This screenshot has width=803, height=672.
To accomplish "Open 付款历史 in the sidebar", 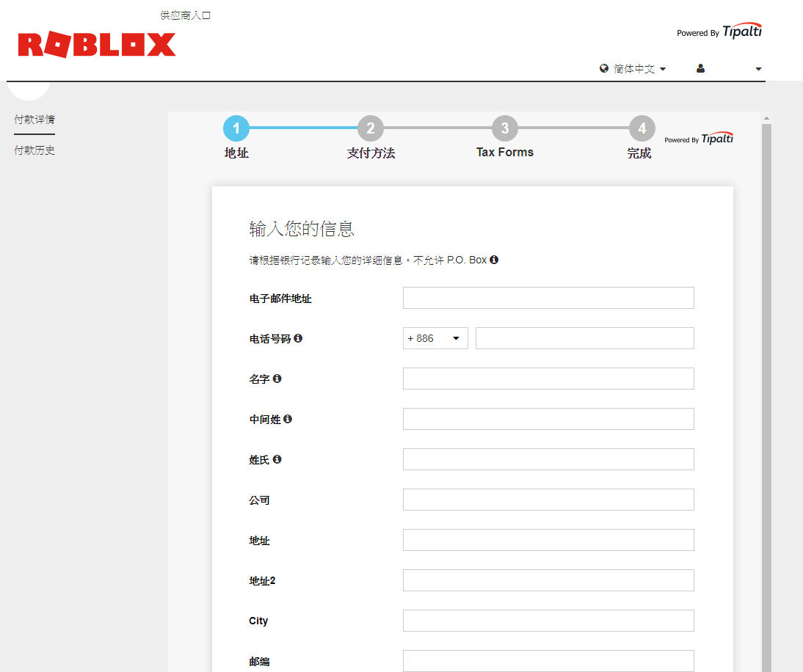I will tap(34, 150).
